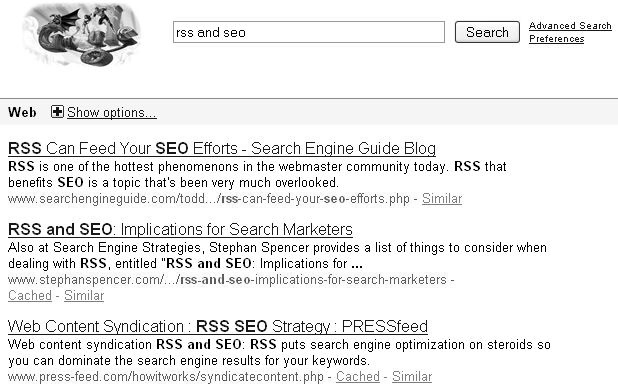Click the first result's snippet description text
Screen dimensions: 618x384
[x=257, y=174]
